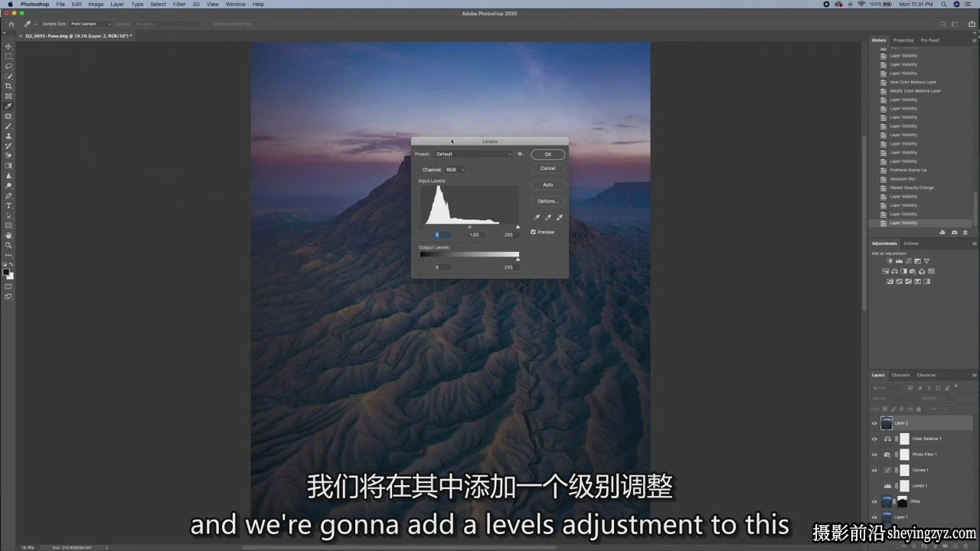Toggle visibility of Layer 1
Image resolution: width=980 pixels, height=551 pixels.
click(874, 517)
